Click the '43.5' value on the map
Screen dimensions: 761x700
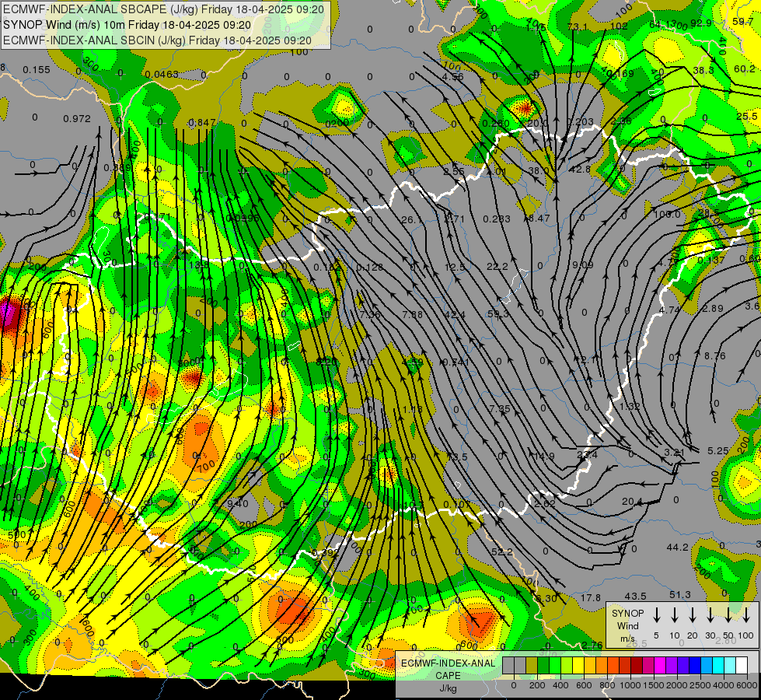tap(635, 596)
